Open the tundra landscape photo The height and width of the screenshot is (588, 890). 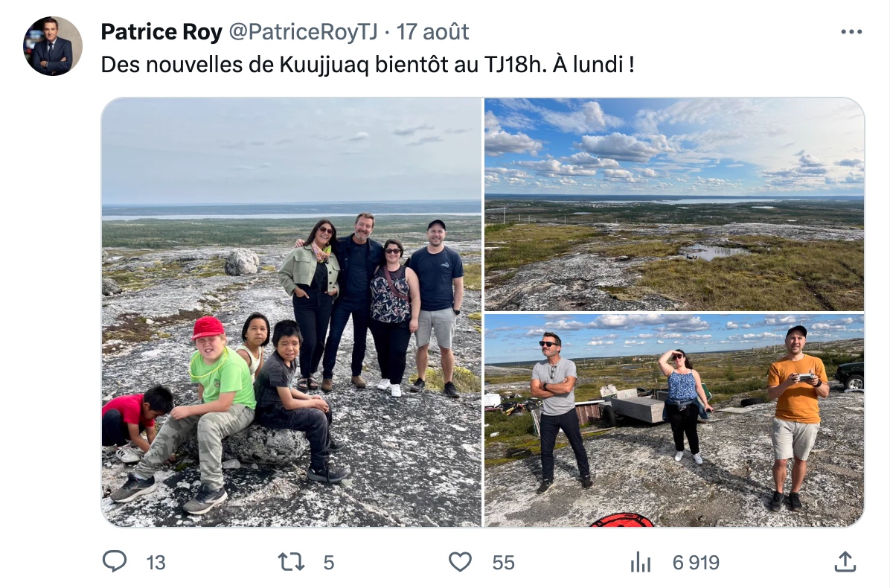(x=674, y=205)
